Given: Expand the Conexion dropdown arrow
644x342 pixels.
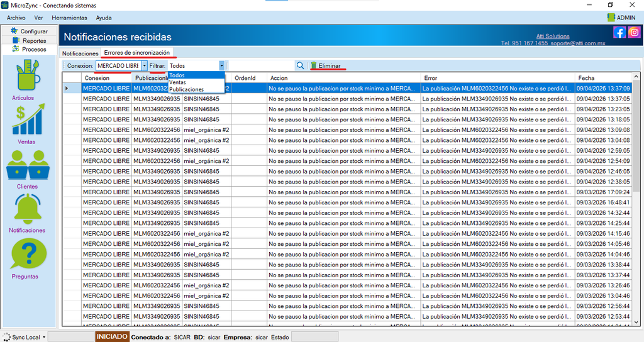Looking at the screenshot, I should [144, 65].
